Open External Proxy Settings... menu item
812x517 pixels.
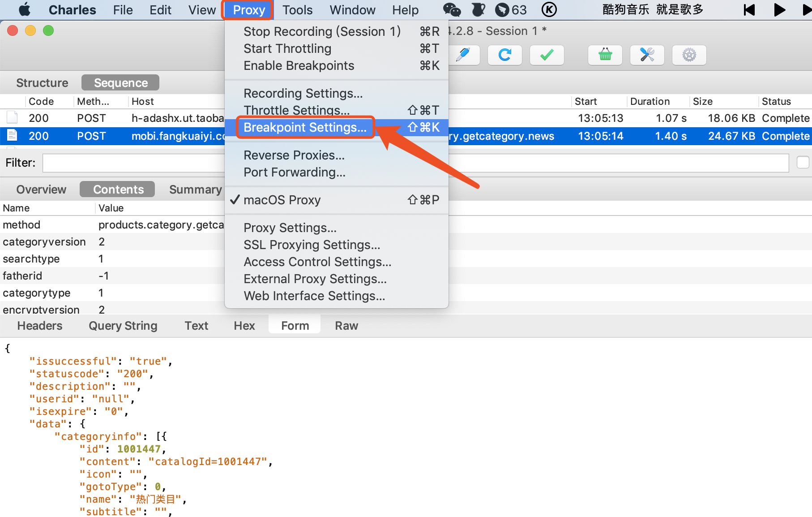pyautogui.click(x=337, y=279)
